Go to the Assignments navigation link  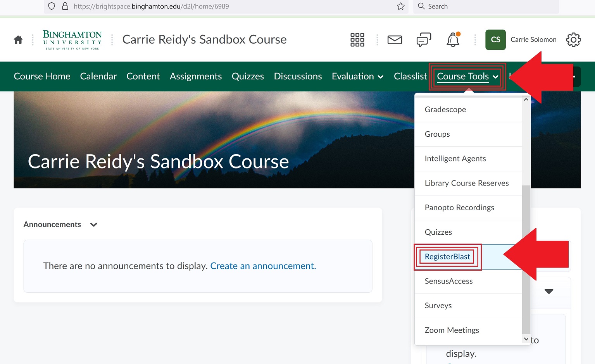[195, 77]
